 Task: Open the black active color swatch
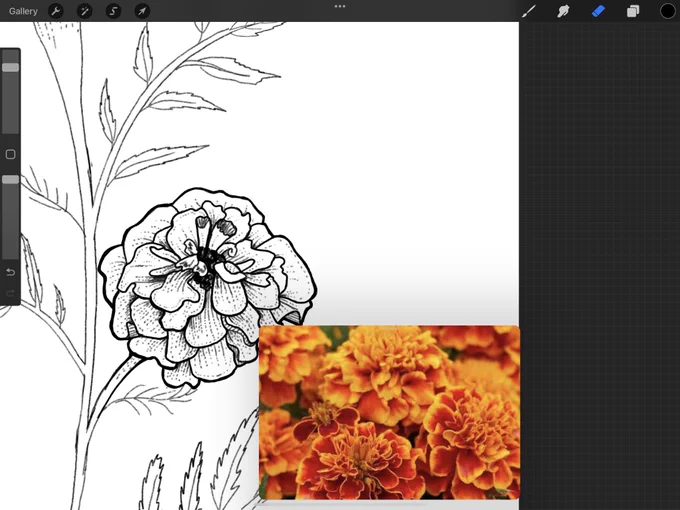click(668, 11)
